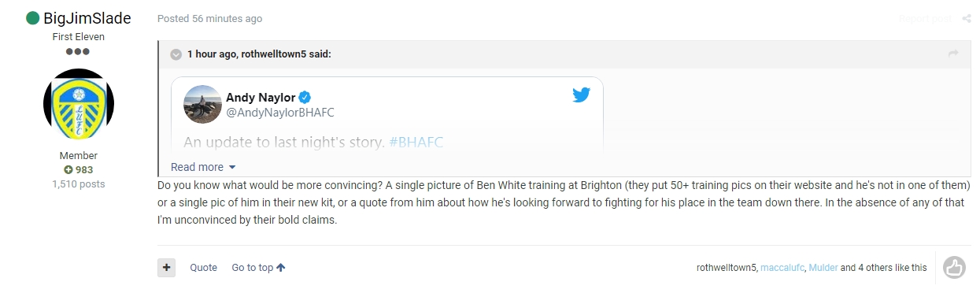Click BigJimSlade's green online status dot

(x=32, y=18)
